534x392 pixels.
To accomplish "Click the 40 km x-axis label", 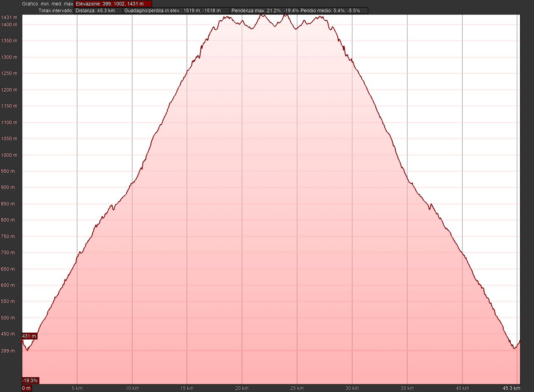I will (x=462, y=388).
